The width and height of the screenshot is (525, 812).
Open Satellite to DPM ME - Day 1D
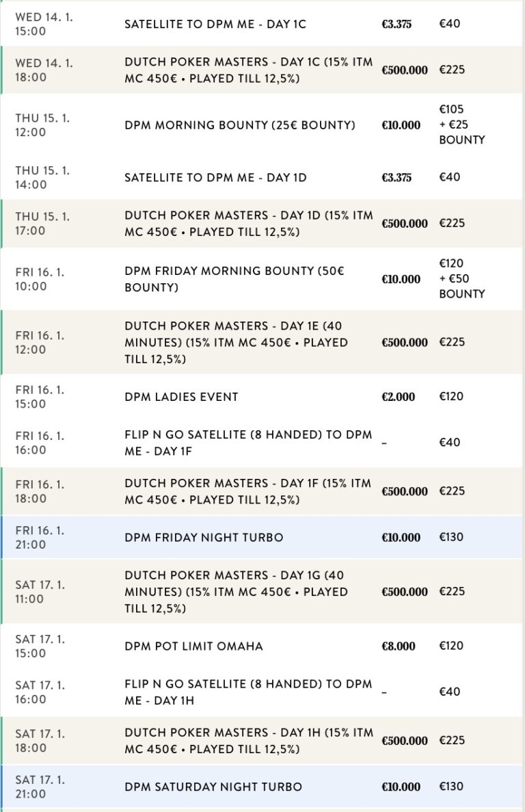215,177
